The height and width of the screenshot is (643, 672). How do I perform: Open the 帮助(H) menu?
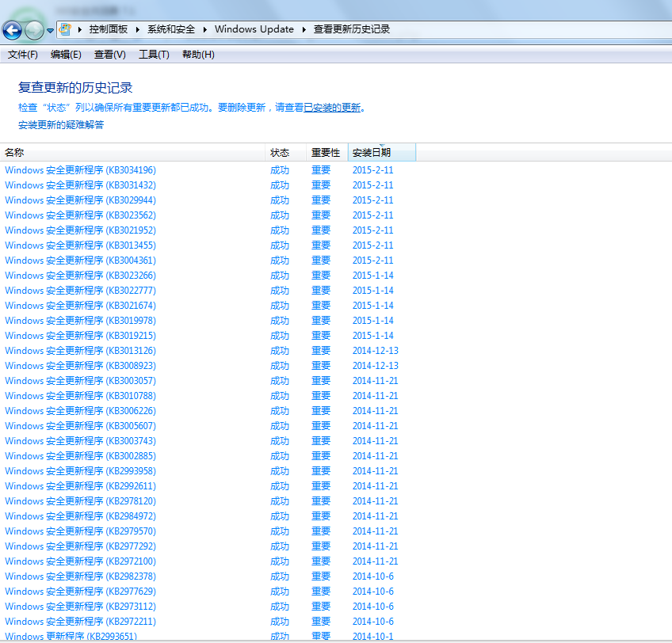198,55
